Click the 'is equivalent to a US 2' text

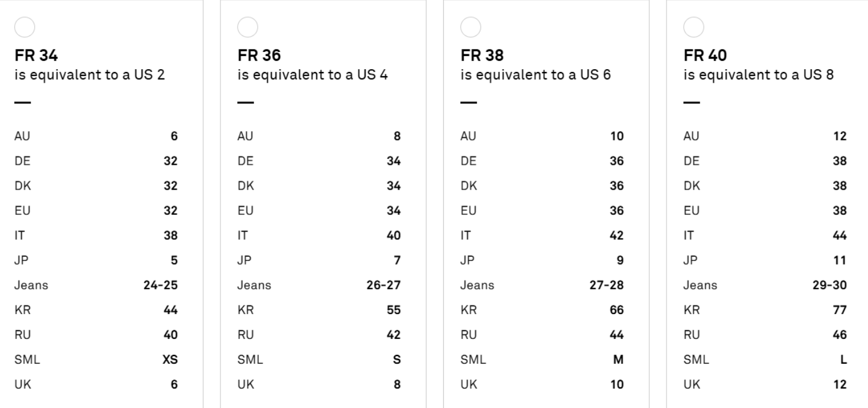(90, 75)
